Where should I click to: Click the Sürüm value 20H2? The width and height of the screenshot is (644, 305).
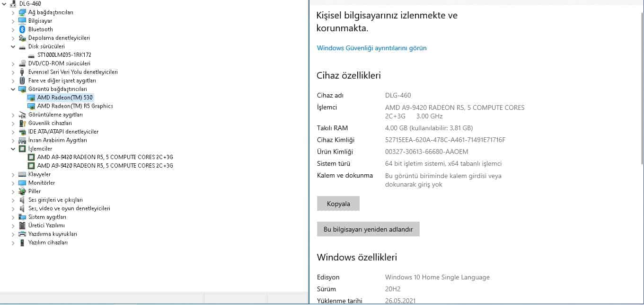(394, 289)
